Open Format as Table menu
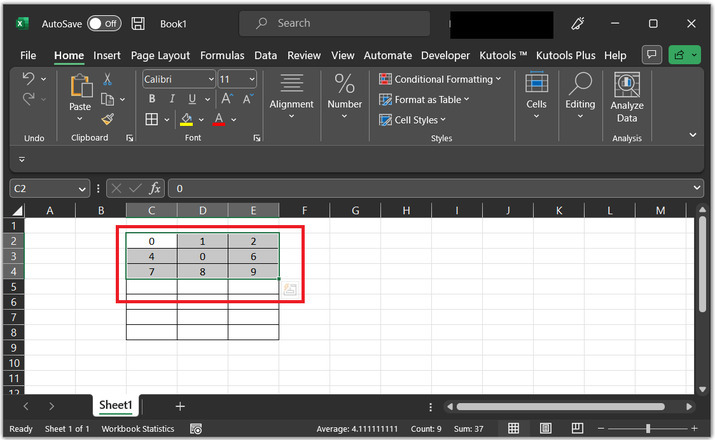 (424, 99)
